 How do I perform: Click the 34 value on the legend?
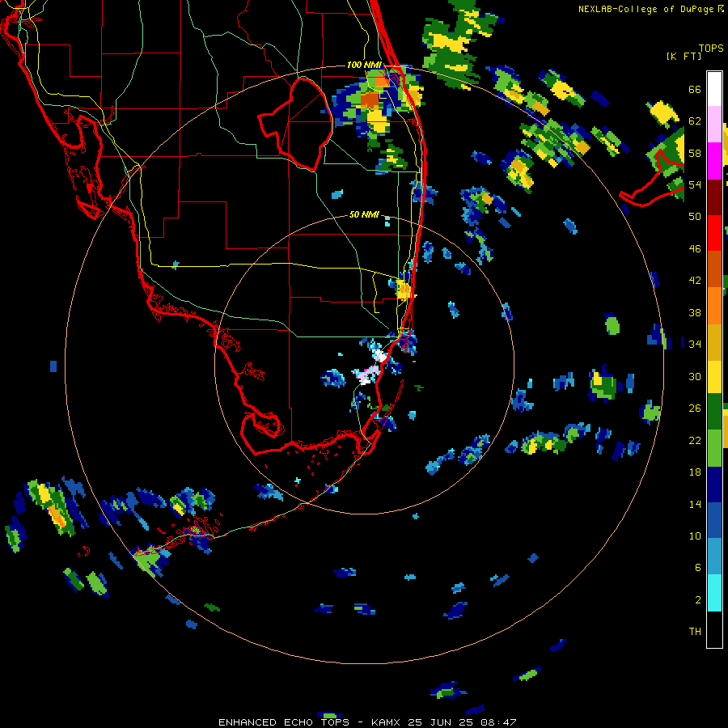(x=695, y=344)
